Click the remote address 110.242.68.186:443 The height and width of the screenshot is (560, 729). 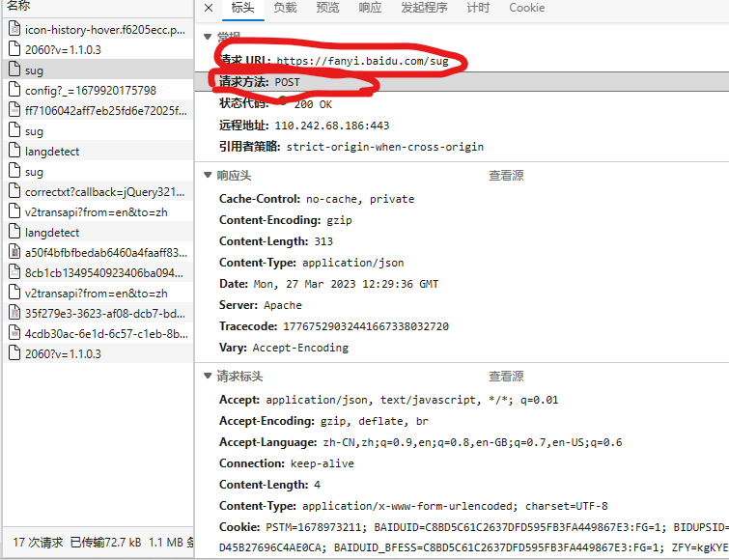[x=332, y=126]
